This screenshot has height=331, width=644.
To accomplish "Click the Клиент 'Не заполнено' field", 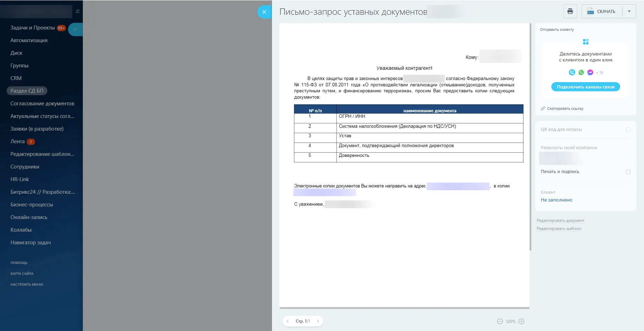I will coord(556,200).
